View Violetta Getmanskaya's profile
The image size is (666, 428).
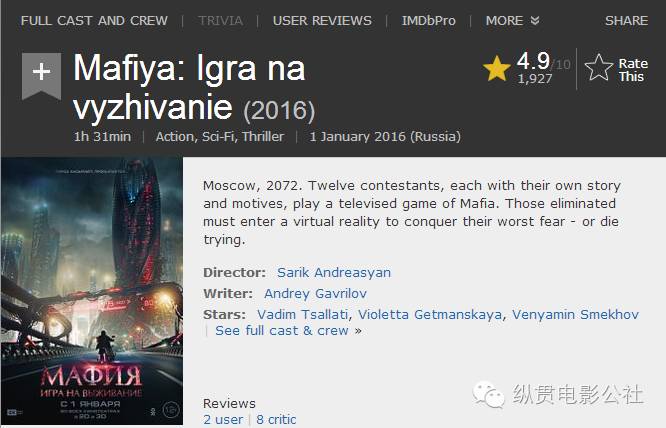(x=430, y=314)
